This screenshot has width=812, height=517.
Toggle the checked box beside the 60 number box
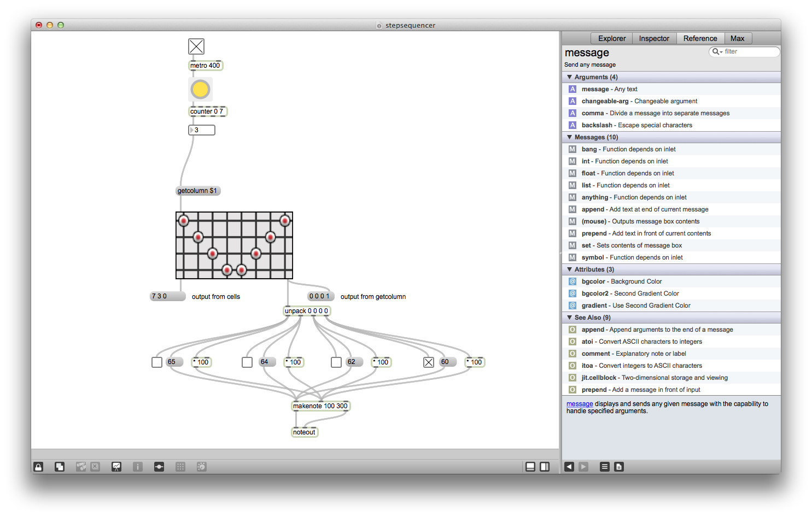pos(428,362)
